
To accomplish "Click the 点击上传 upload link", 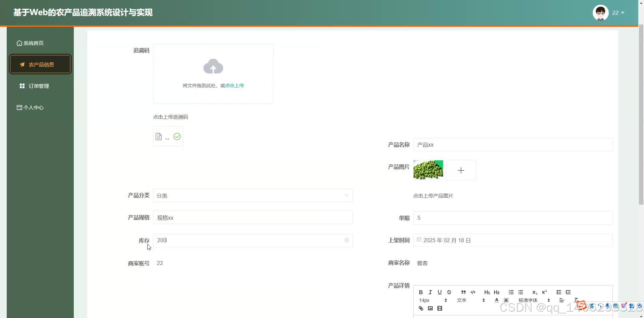I will (x=234, y=86).
